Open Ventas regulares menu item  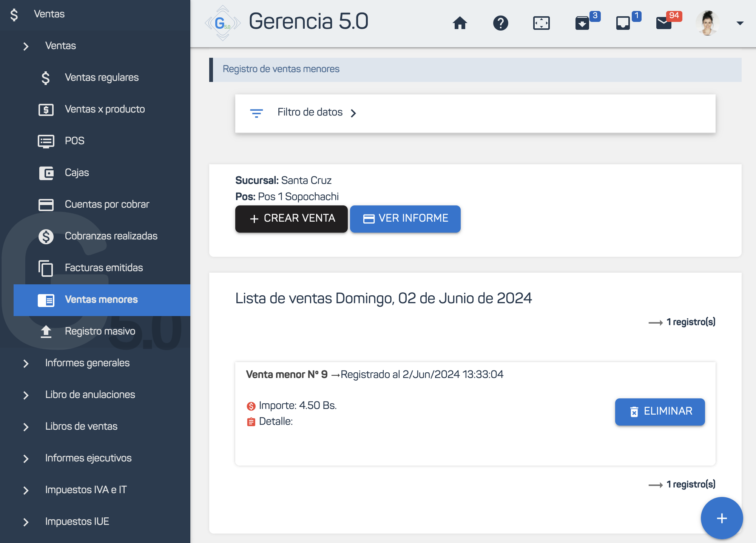pos(102,77)
